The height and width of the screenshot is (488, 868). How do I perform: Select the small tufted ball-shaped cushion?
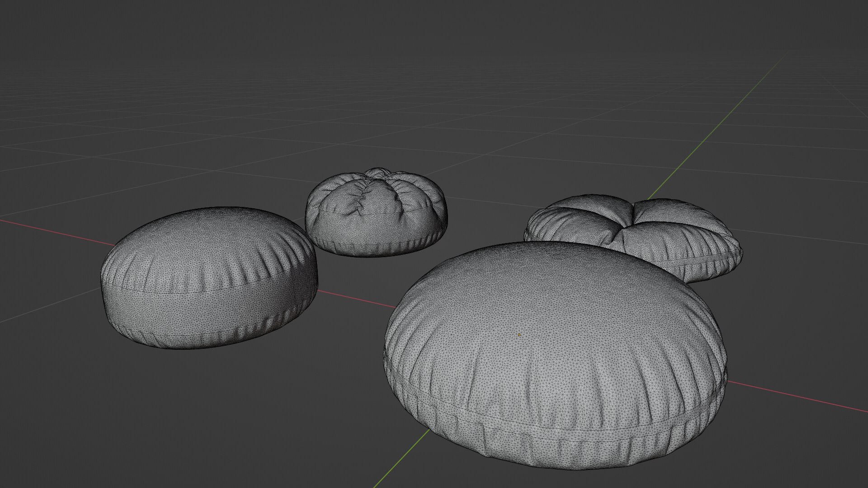tap(377, 212)
